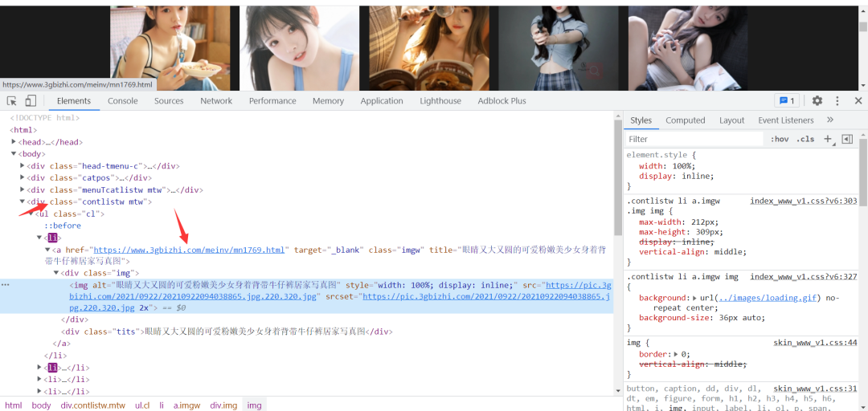Screen dimensions: 868x411
Task: Toggle the .cls class editor button
Action: pos(805,139)
